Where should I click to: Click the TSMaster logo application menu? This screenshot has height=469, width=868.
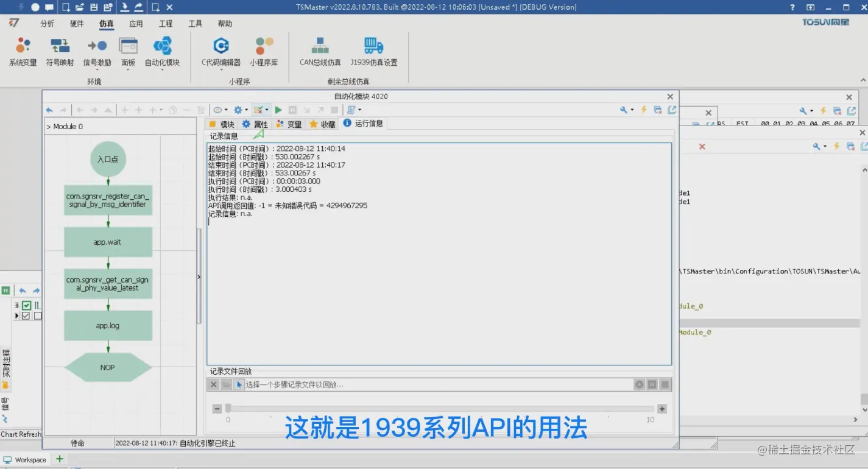click(x=14, y=23)
